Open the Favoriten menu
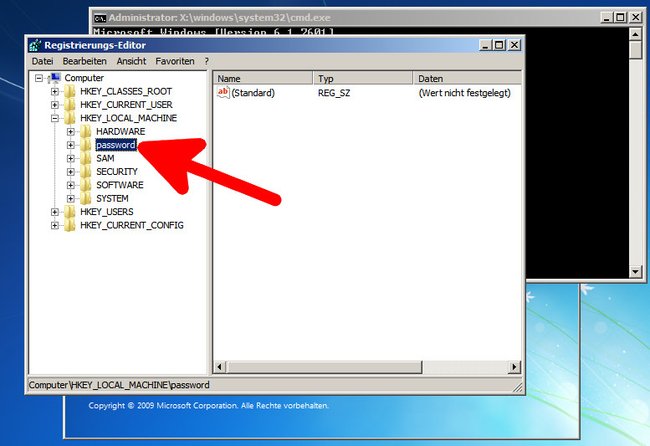 (x=175, y=61)
